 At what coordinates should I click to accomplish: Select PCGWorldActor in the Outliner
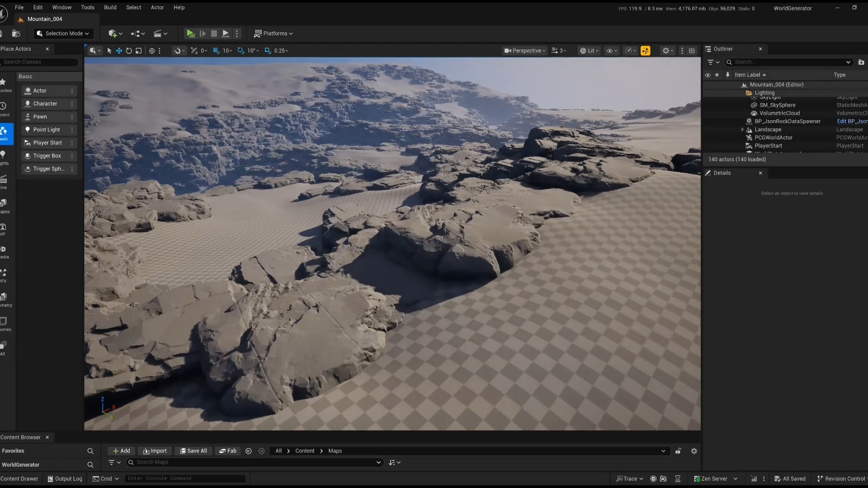tap(773, 138)
